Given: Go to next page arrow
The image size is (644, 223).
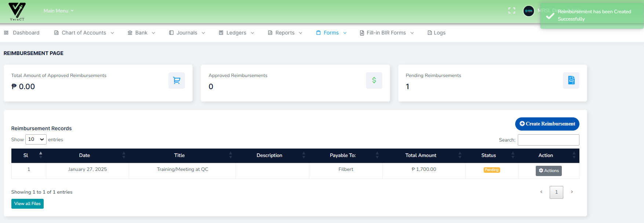Looking at the screenshot, I should click(571, 192).
